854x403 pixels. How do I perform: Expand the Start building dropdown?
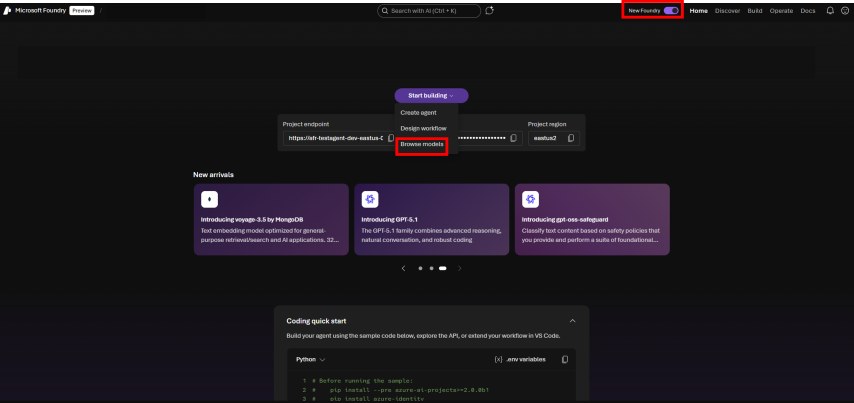pos(431,95)
